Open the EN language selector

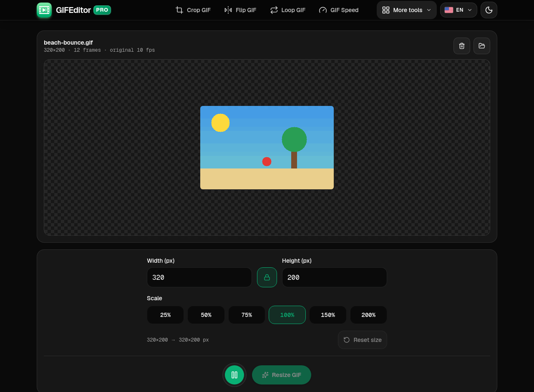coord(458,10)
